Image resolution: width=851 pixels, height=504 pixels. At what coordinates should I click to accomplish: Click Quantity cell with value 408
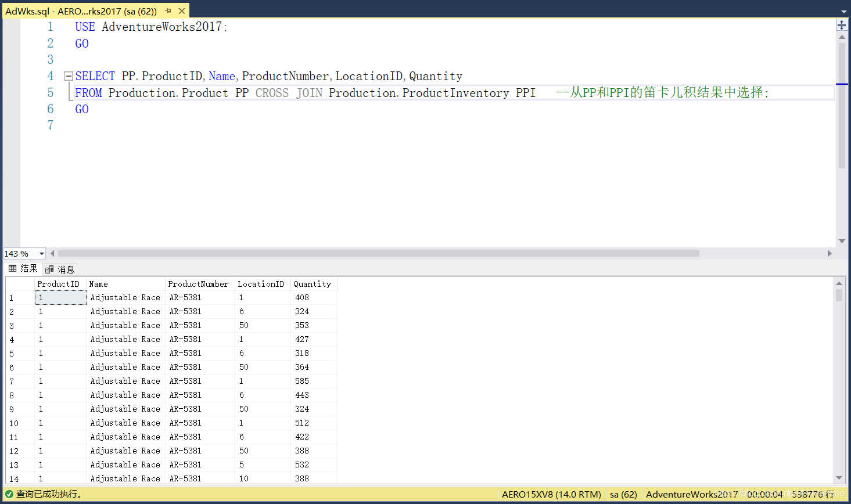click(x=314, y=298)
